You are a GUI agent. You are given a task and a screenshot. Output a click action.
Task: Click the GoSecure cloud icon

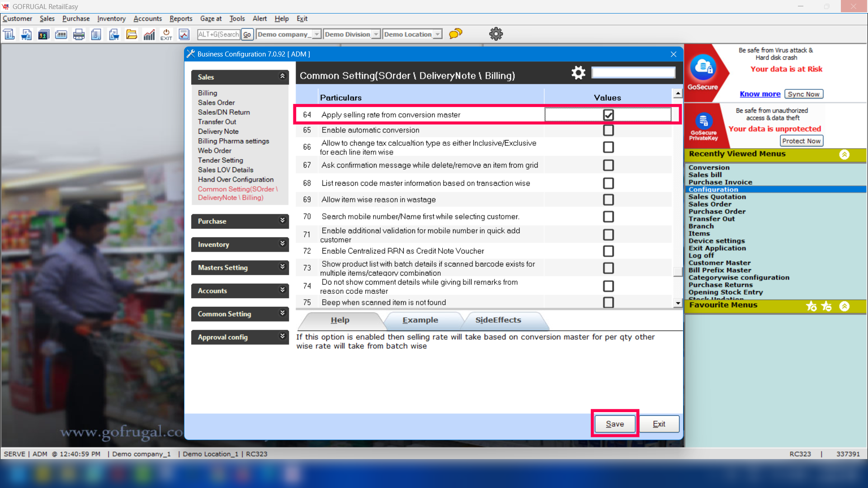[703, 67]
